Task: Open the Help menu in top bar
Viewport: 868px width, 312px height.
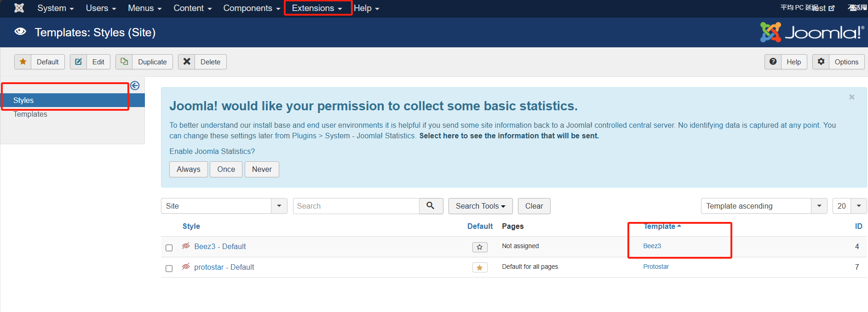Action: pos(366,8)
